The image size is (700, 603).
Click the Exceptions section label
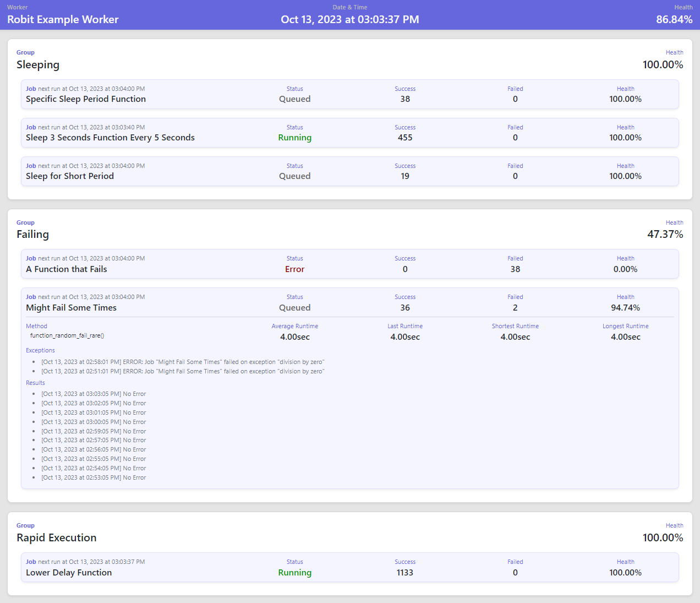coord(40,351)
